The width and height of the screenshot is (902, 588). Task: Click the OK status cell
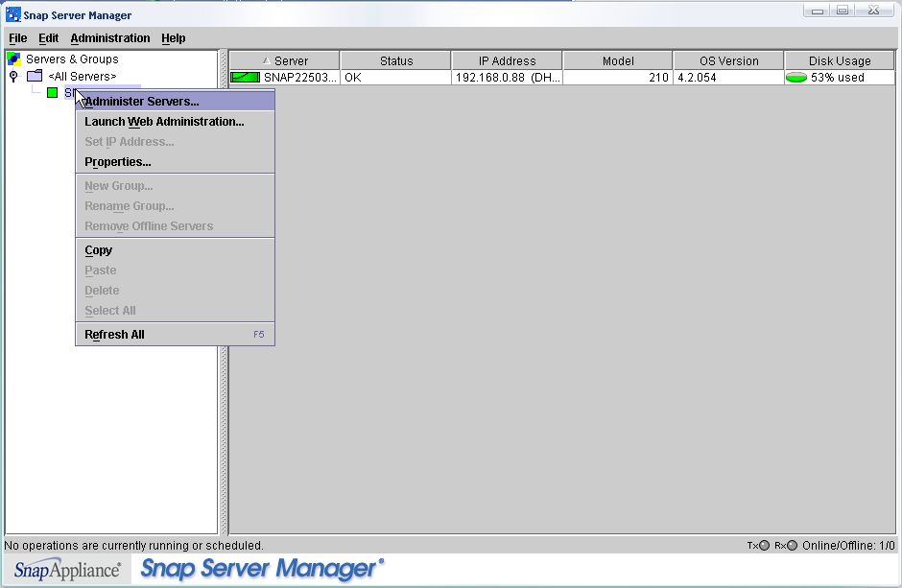pyautogui.click(x=395, y=78)
